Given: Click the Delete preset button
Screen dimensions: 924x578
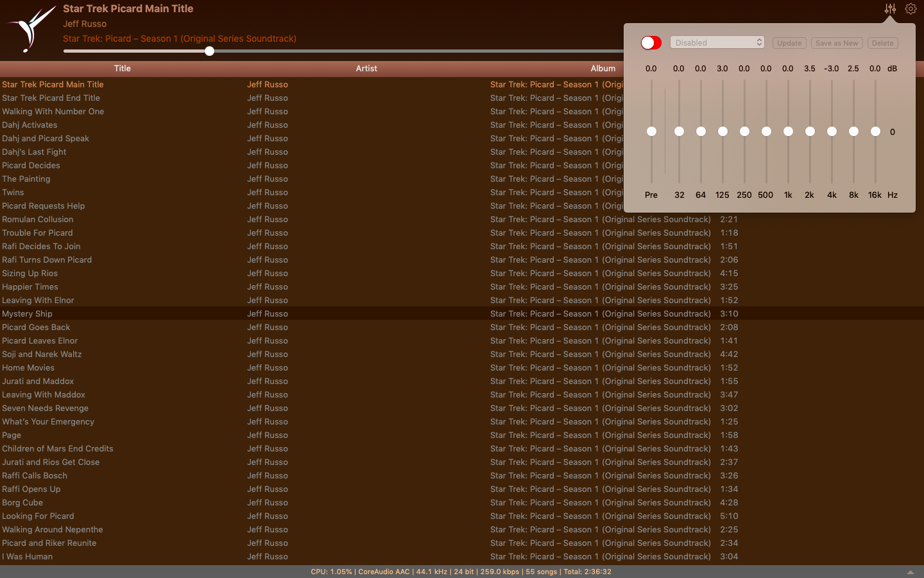Looking at the screenshot, I should click(x=882, y=43).
